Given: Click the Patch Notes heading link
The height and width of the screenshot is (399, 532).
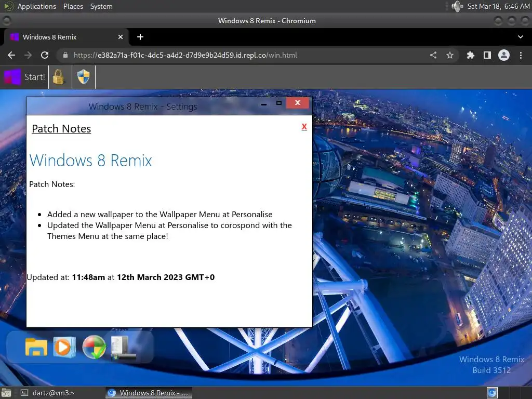Looking at the screenshot, I should (x=61, y=129).
